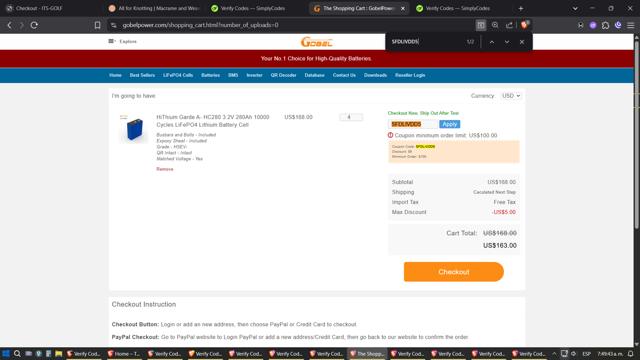Switch to Checkout - ITS-GOLF tab
Screen dimensions: 640x360
coord(51,8)
